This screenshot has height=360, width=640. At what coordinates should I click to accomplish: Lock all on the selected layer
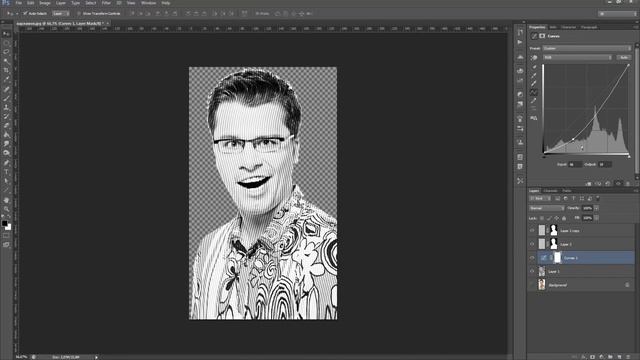pyautogui.click(x=564, y=218)
